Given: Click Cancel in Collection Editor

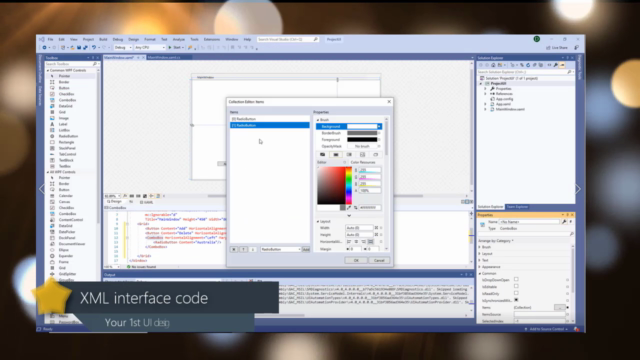Looking at the screenshot, I should (379, 260).
